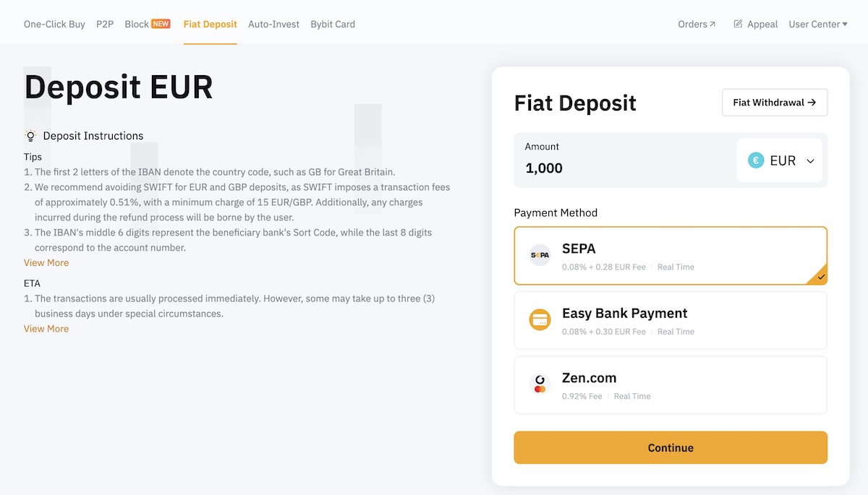The image size is (868, 495).
Task: Click the Easy Bank Payment card icon
Action: click(539, 319)
